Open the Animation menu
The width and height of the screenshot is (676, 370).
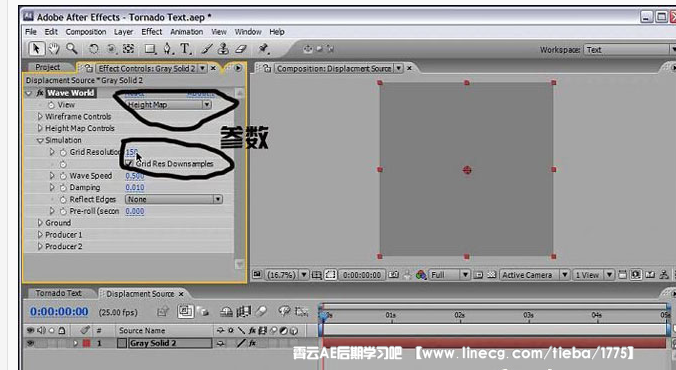[186, 32]
